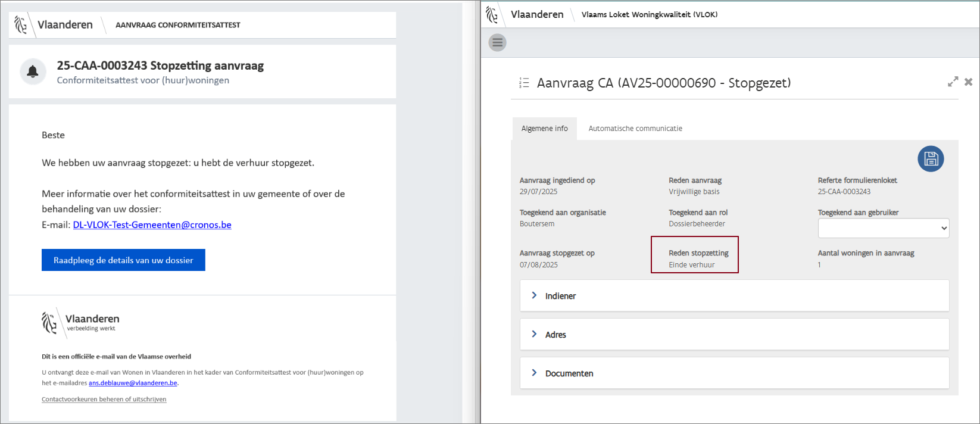
Task: Click the Vlaanderen lion logo in email header
Action: [x=21, y=25]
